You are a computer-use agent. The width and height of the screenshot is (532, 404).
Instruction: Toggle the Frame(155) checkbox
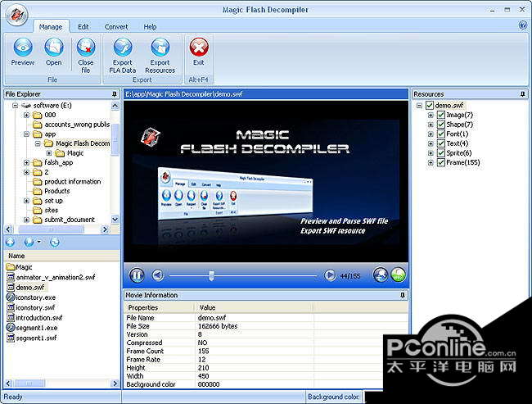(x=441, y=163)
